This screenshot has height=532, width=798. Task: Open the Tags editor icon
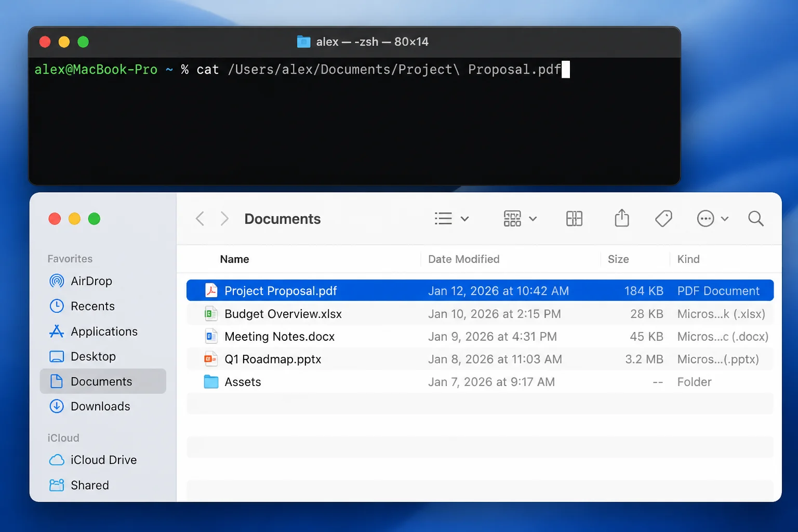(663, 219)
